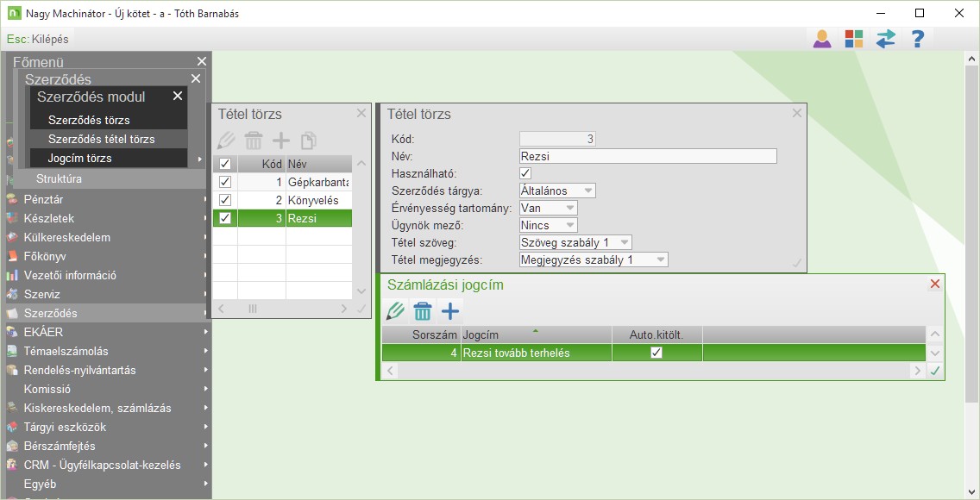The width and height of the screenshot is (980, 500).
Task: Toggle the checkbox for Rezsi row
Action: [x=226, y=218]
